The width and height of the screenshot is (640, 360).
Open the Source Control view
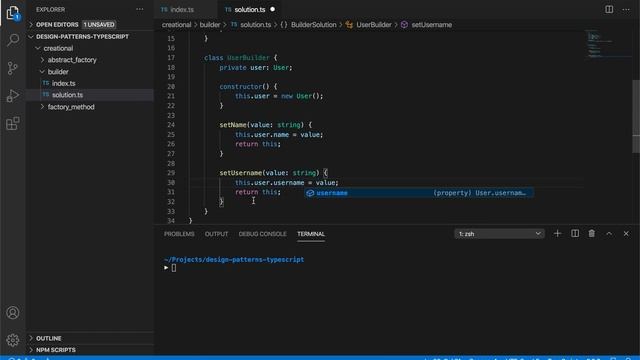click(x=13, y=68)
